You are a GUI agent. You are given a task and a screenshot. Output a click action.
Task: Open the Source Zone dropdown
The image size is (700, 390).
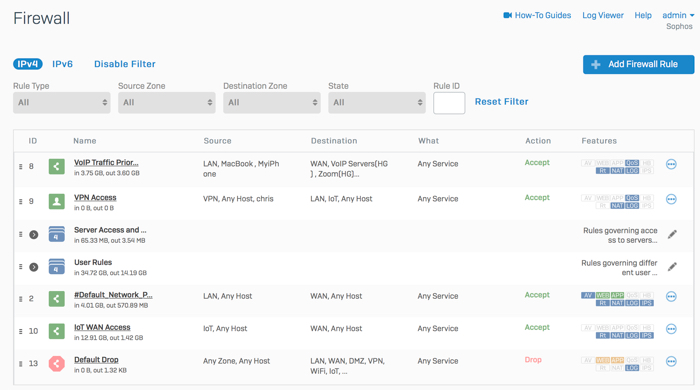click(167, 103)
